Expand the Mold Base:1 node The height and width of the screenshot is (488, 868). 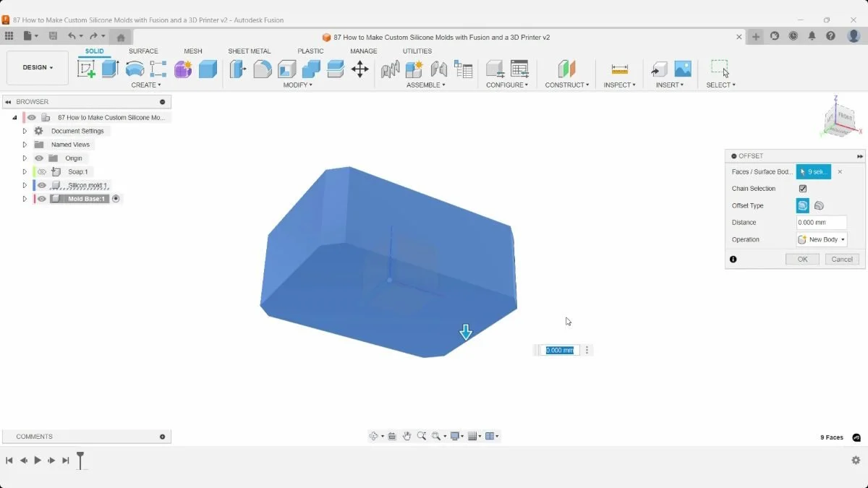pos(25,199)
